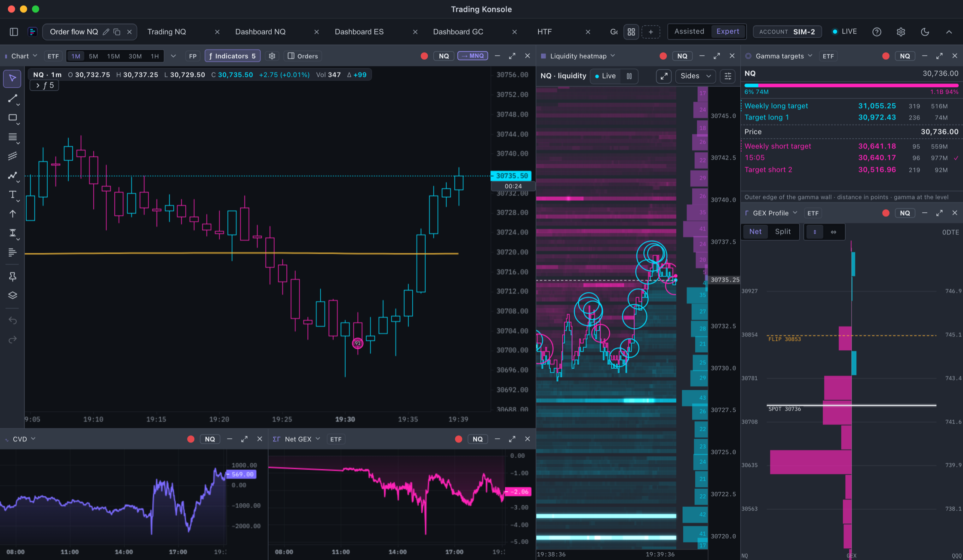The width and height of the screenshot is (963, 560).
Task: Switch to Assisted mode
Action: tap(689, 31)
